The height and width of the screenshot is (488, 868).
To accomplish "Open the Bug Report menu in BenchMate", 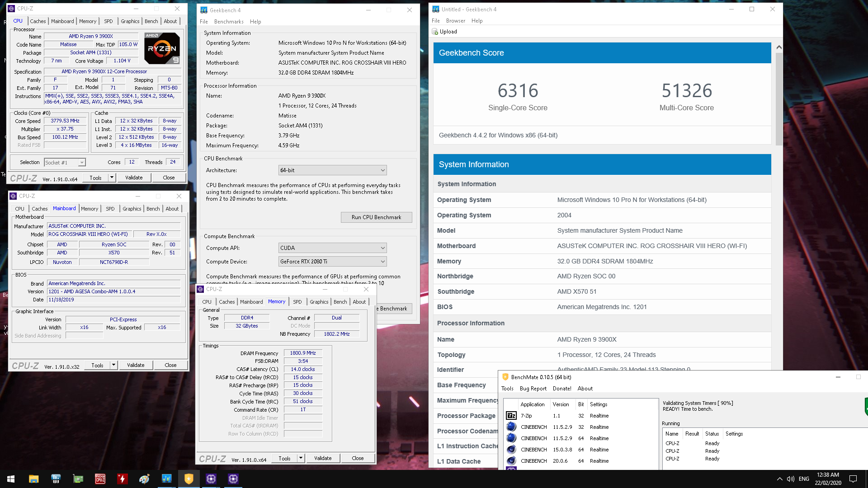I will coord(533,389).
